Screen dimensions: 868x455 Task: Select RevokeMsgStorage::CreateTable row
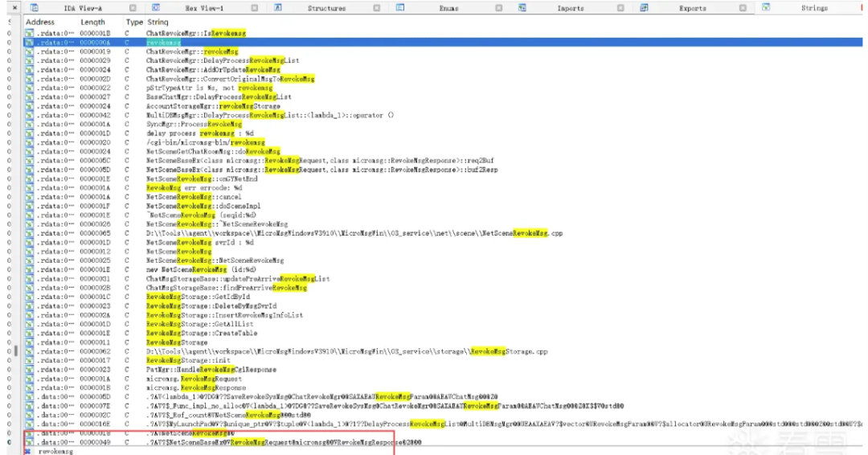[x=443, y=334]
